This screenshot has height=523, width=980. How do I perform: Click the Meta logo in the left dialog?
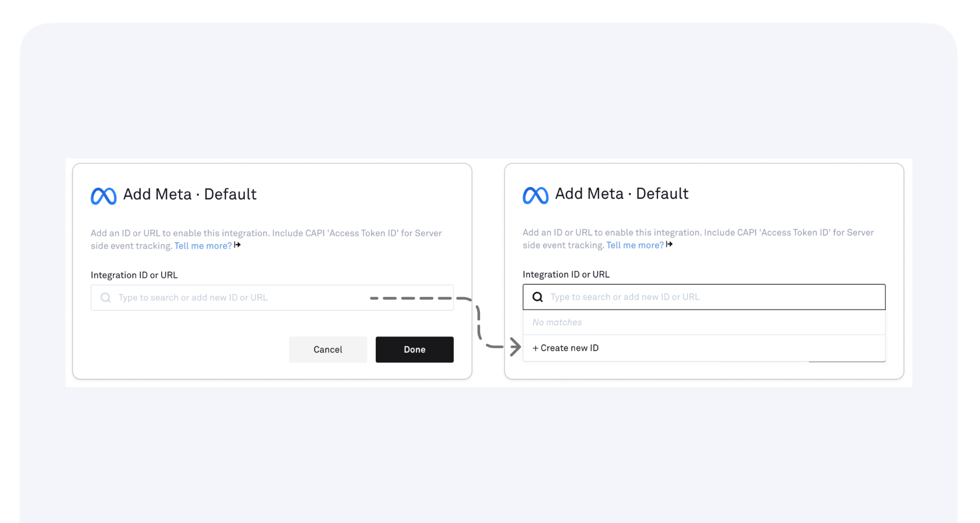(x=104, y=195)
